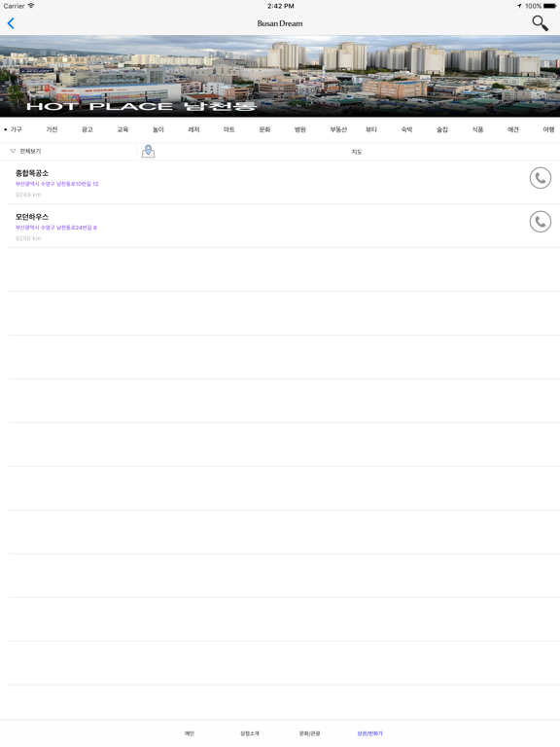Tap the 남천동로24번길 8 address link
This screenshot has height=747, width=560.
point(56,228)
